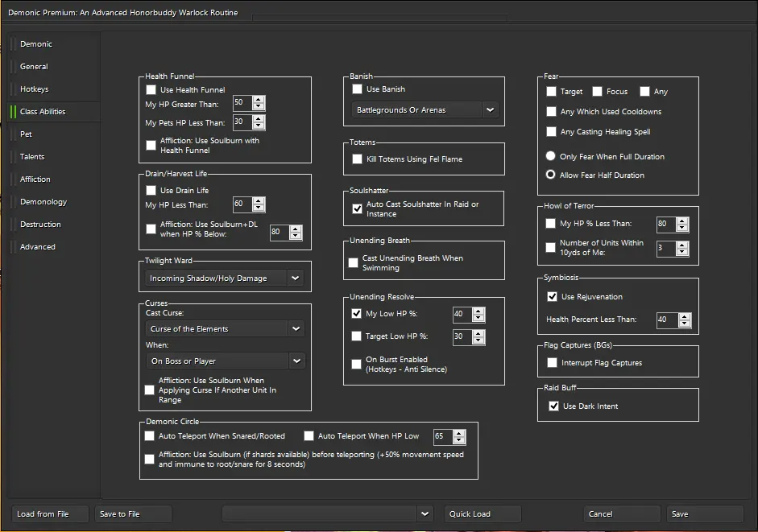Enable Kill Totems Using Fel Flame
The width and height of the screenshot is (758, 532).
point(357,159)
